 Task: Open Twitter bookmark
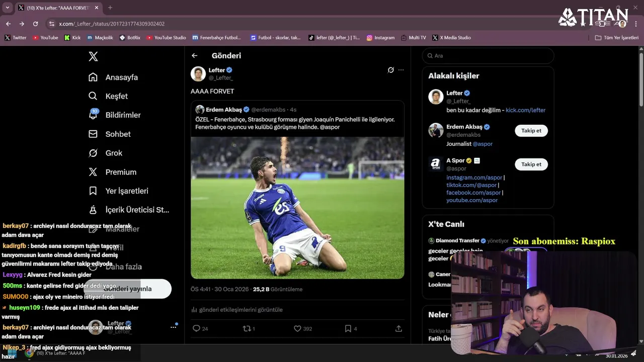16,38
